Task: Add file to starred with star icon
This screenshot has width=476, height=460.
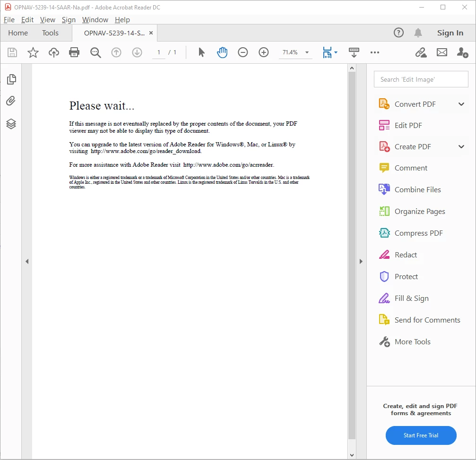Action: (33, 52)
